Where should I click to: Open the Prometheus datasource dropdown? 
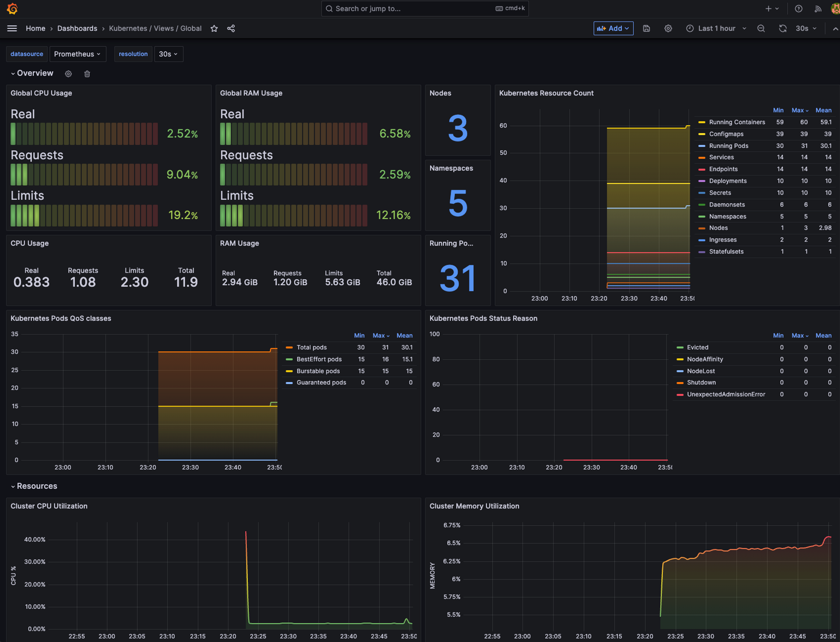77,54
